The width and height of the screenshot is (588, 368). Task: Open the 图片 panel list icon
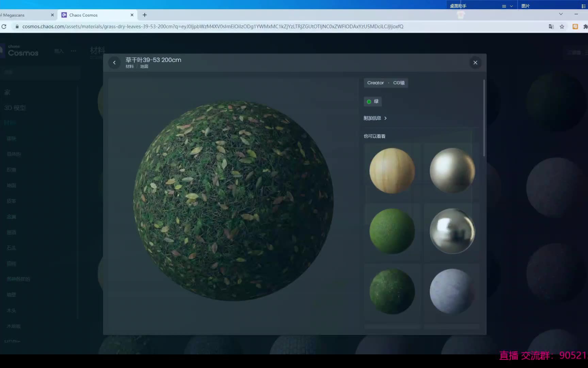[584, 6]
